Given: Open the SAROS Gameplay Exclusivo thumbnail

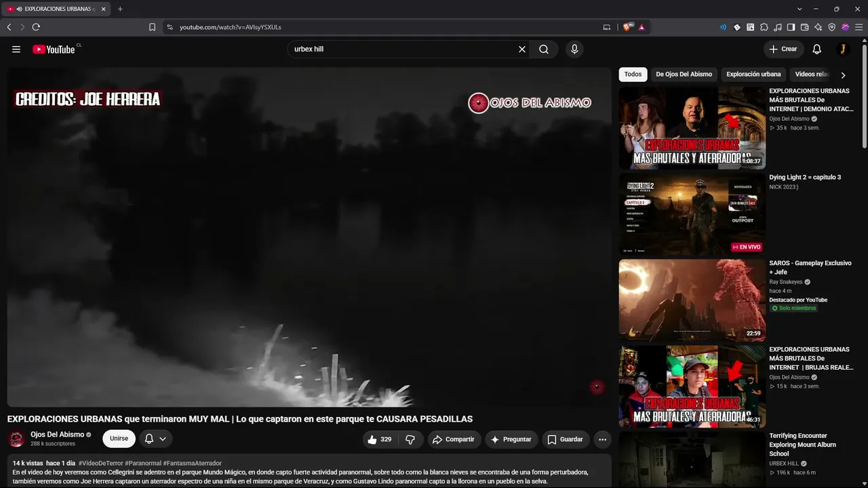Looking at the screenshot, I should click(692, 300).
